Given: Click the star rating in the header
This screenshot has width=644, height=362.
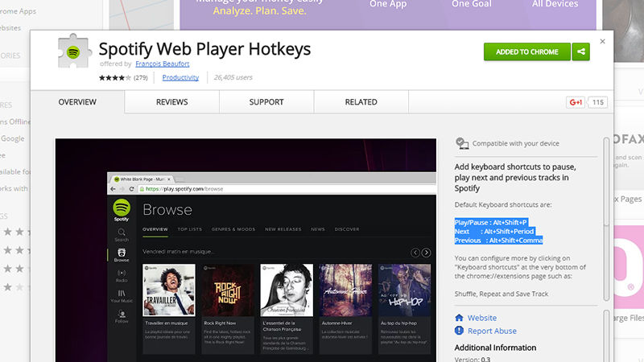Looking at the screenshot, I should tap(114, 77).
